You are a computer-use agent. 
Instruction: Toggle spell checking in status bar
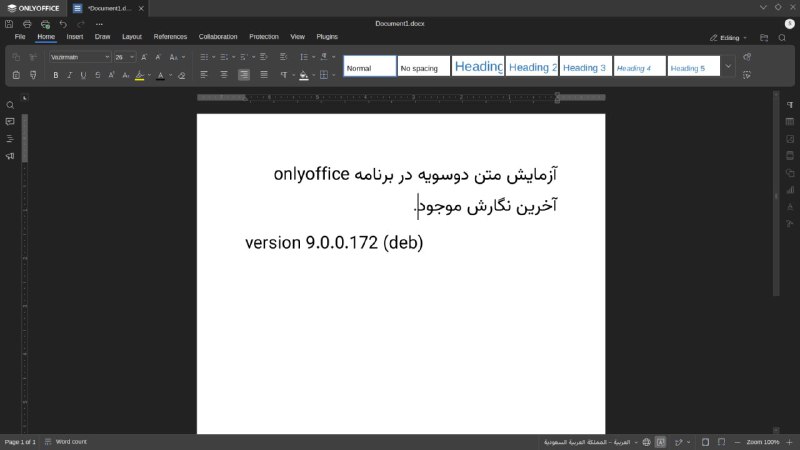661,442
